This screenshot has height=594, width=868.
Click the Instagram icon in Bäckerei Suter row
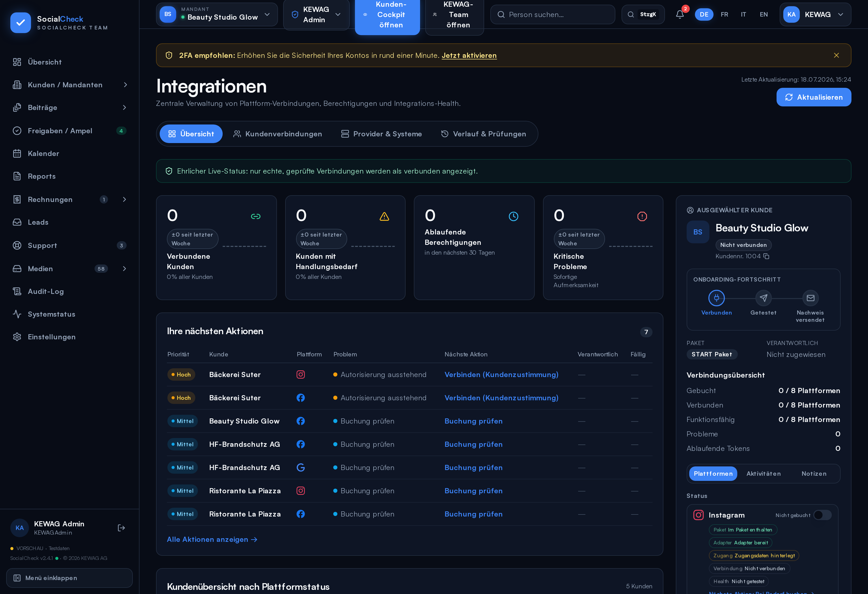(x=301, y=374)
